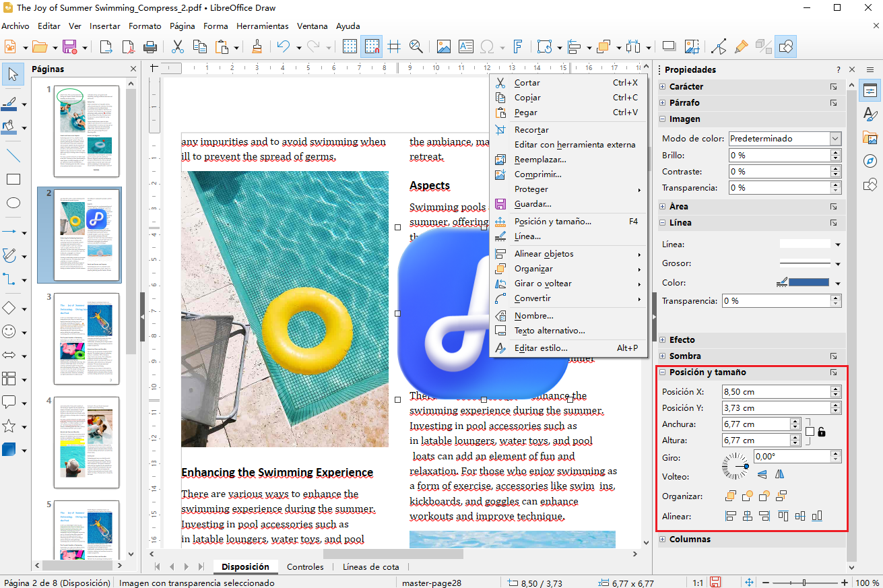Click the Insert Image toolbar icon
This screenshot has height=588, width=883.
(443, 46)
